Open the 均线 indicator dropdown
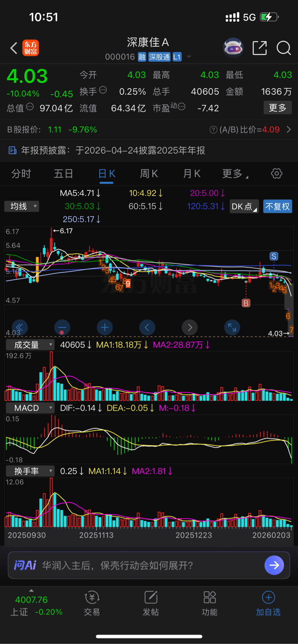Viewport: 298px width, 644px height. [x=22, y=206]
